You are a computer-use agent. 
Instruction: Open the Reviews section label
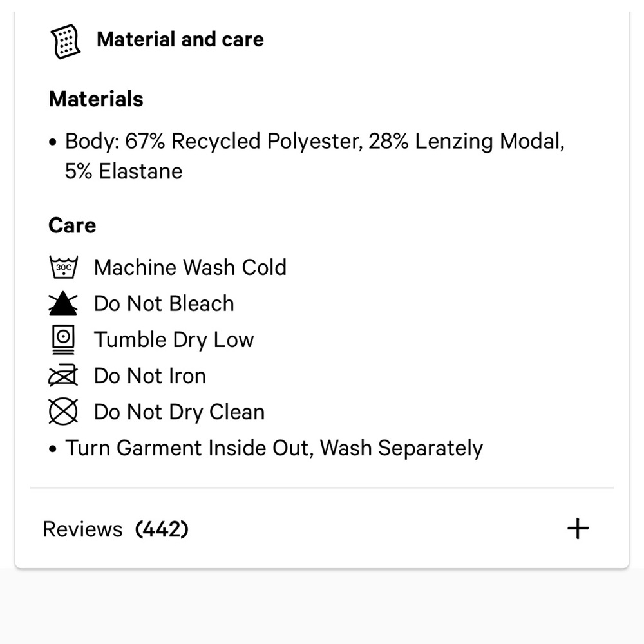82,529
